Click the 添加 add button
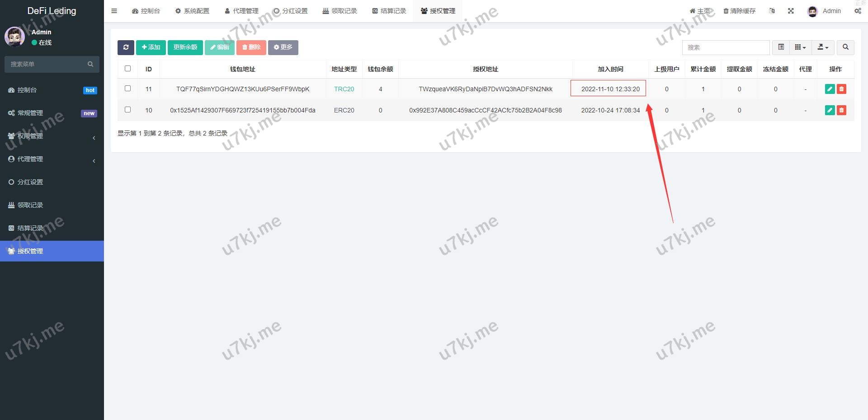The width and height of the screenshot is (868, 420). 151,47
